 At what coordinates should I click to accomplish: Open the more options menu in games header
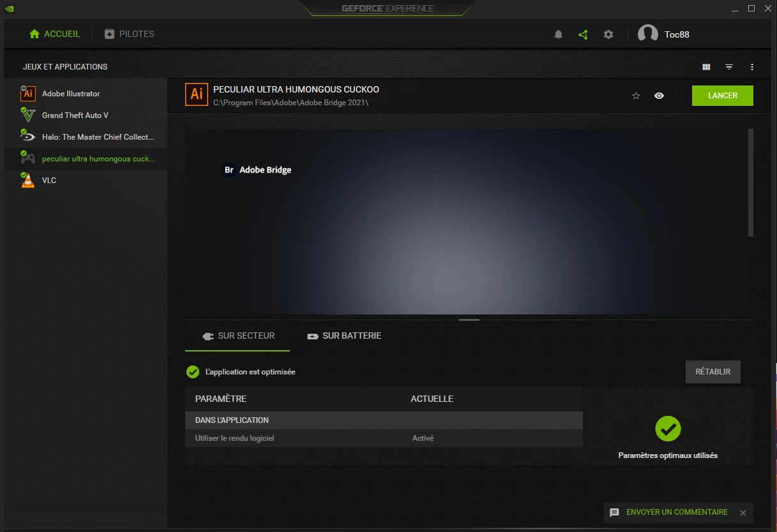pyautogui.click(x=752, y=67)
